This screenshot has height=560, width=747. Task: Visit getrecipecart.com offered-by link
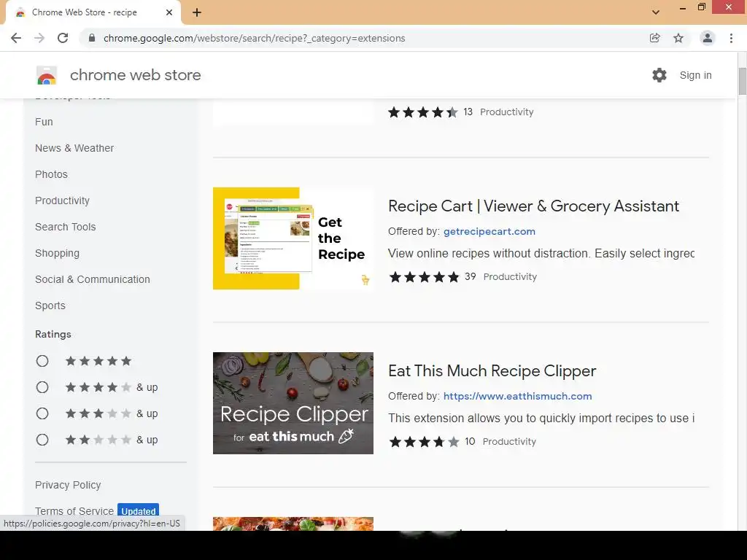(x=489, y=231)
